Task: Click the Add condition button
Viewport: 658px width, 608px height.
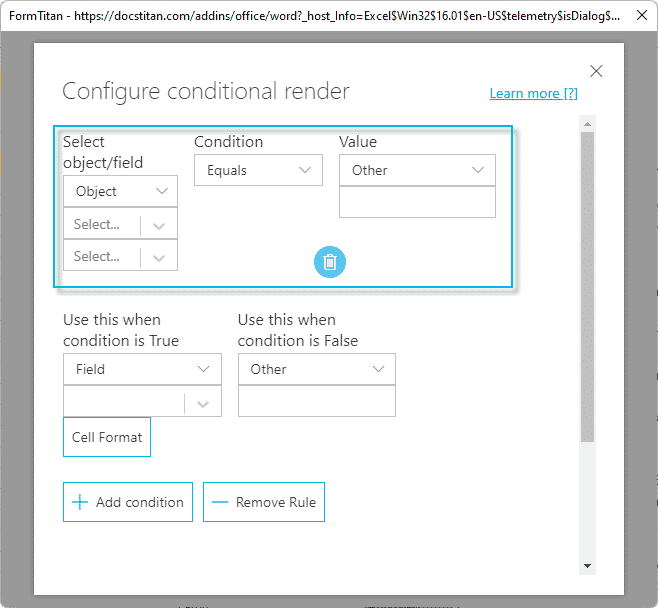Action: (128, 502)
